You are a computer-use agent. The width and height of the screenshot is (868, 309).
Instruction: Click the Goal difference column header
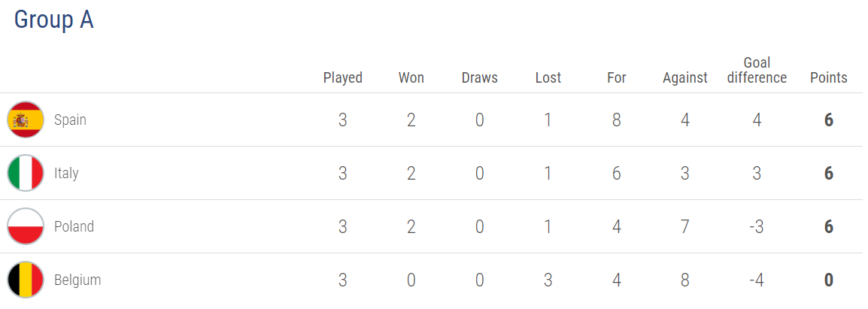[757, 71]
